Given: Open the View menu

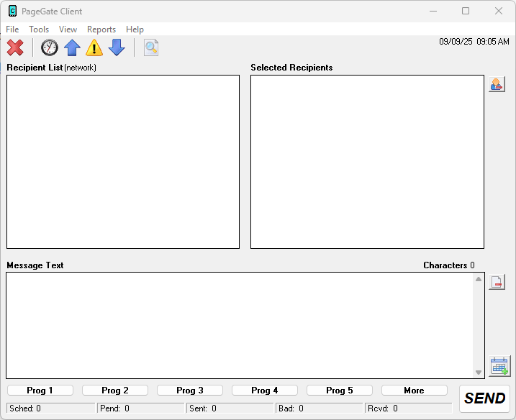Looking at the screenshot, I should 68,29.
